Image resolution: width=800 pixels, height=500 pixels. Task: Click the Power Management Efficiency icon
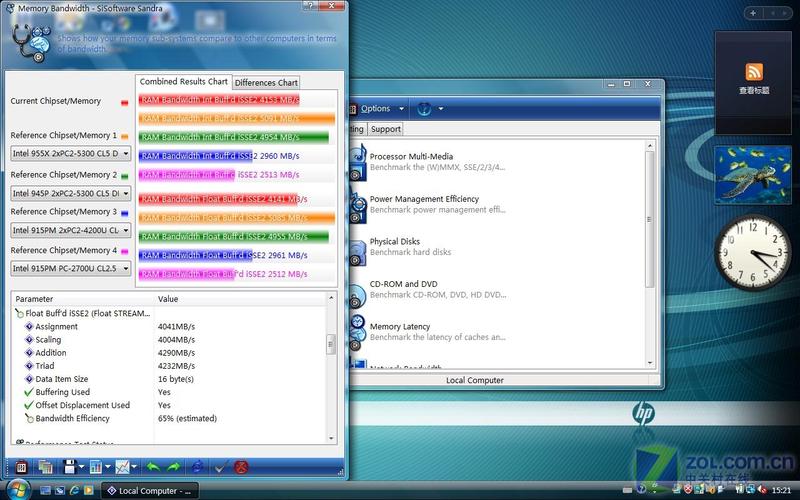tap(358, 205)
